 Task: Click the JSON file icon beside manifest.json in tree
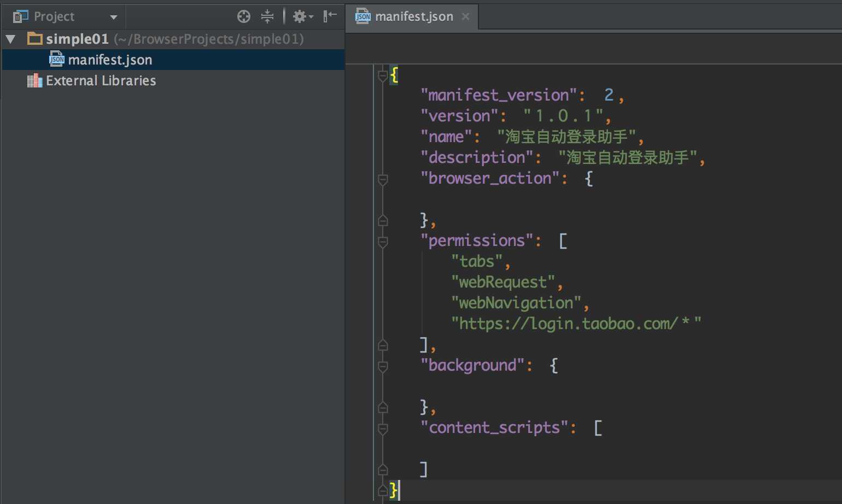57,58
